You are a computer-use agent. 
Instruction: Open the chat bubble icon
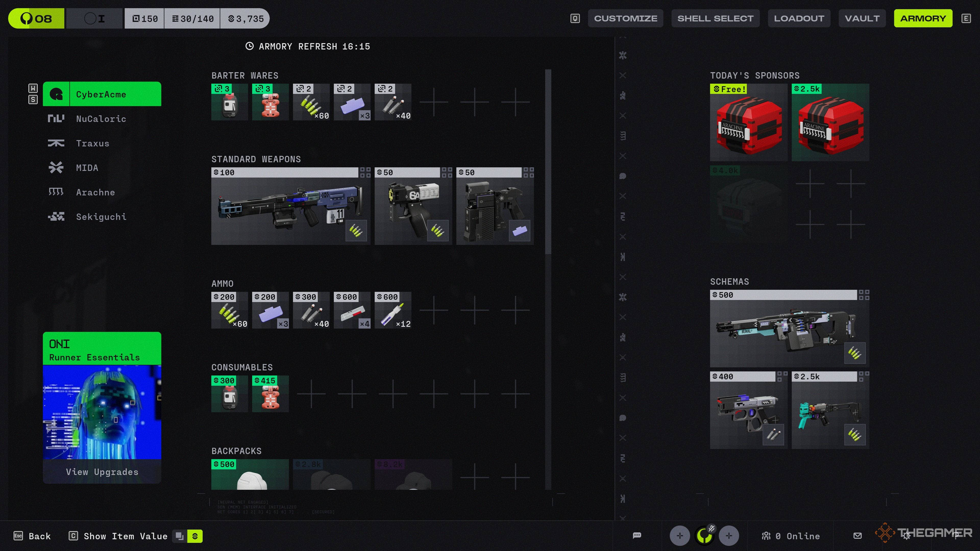[x=637, y=536]
